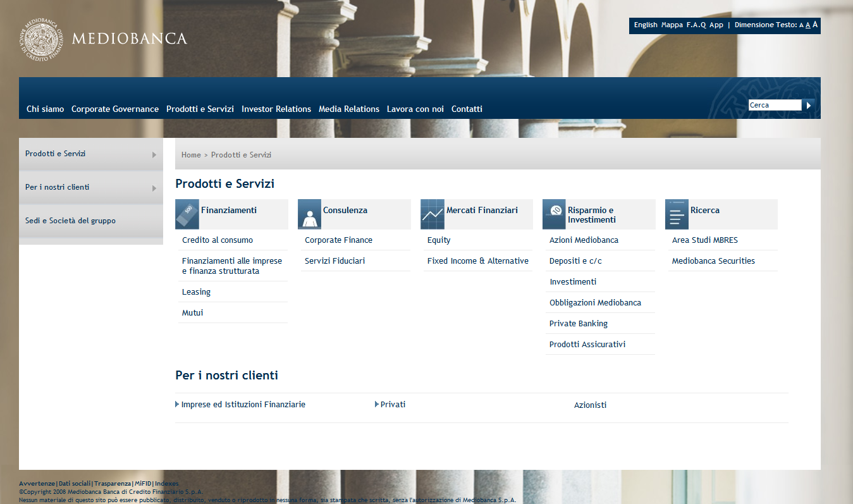Expand the Privati client section

pyautogui.click(x=392, y=405)
